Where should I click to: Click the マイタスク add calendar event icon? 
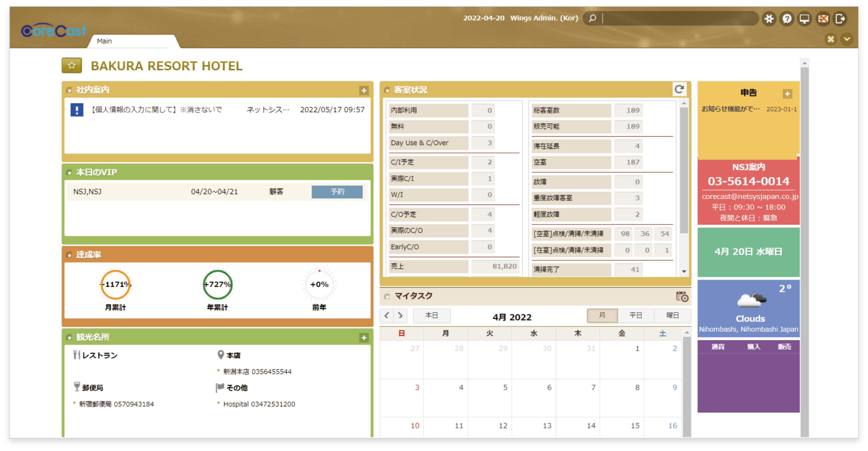tap(682, 297)
